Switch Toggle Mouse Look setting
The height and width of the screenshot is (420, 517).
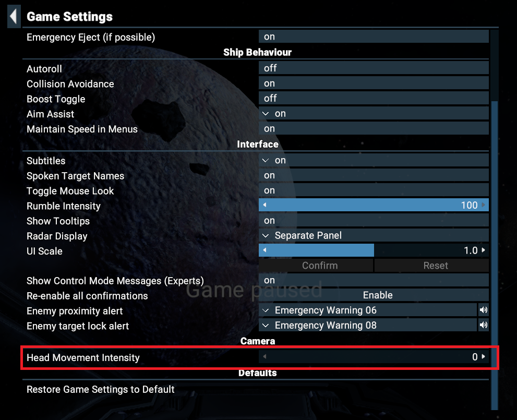pyautogui.click(x=374, y=190)
